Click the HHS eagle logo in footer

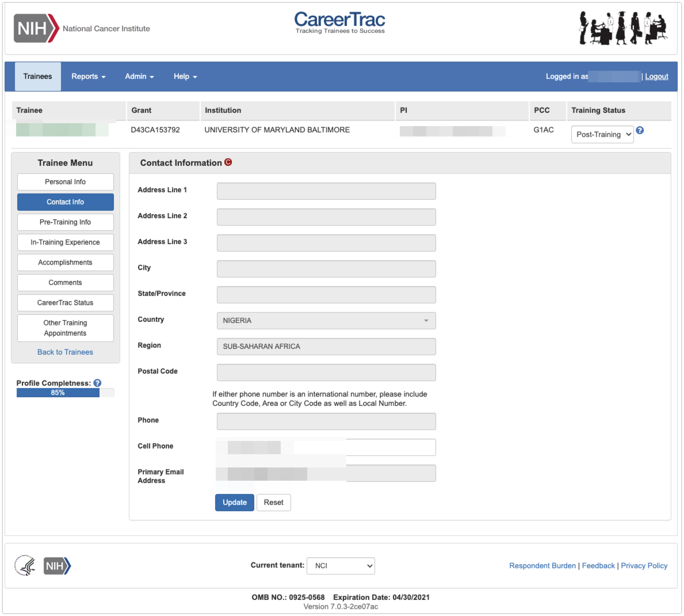25,566
